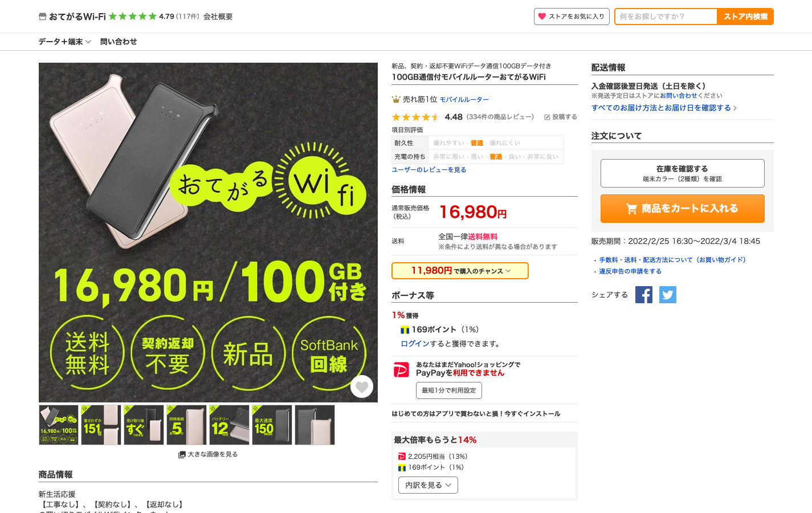Viewport: 812px width, 513px height.
Task: Open the 問い合わせ menu item
Action: (119, 42)
